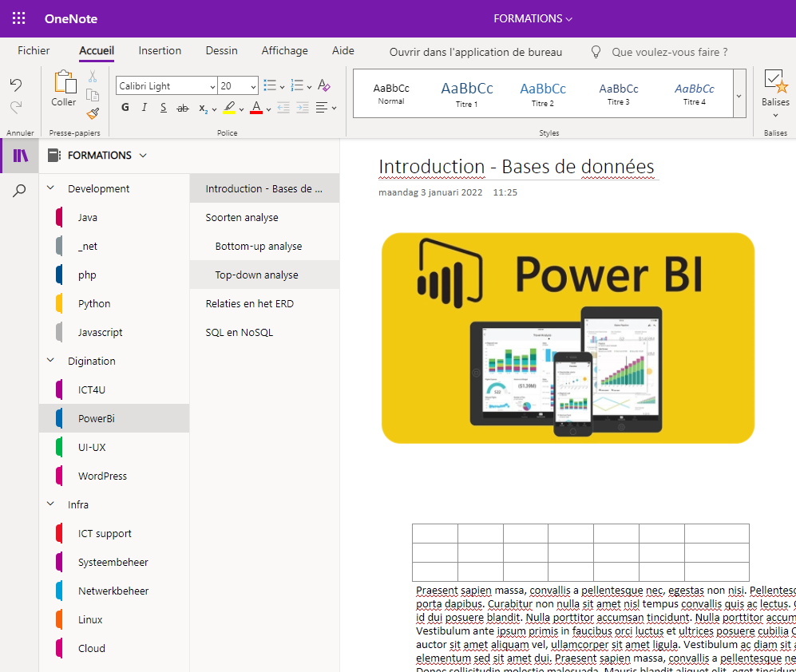Toggle strikethrough formatting

point(183,108)
